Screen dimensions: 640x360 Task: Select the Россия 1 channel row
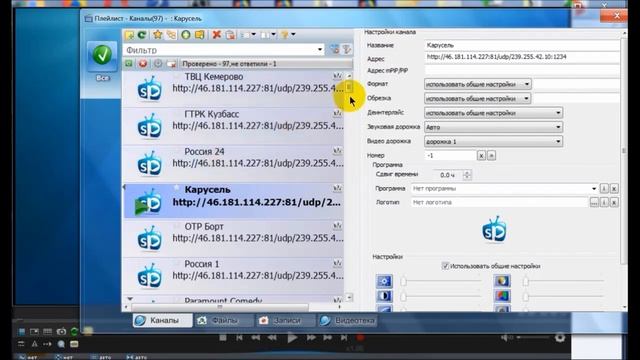(x=233, y=275)
